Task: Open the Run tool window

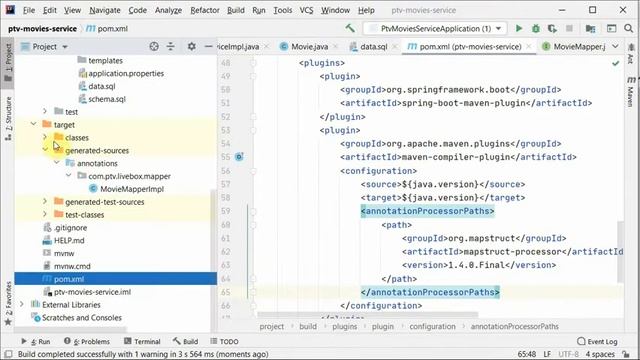Action: tap(36, 341)
